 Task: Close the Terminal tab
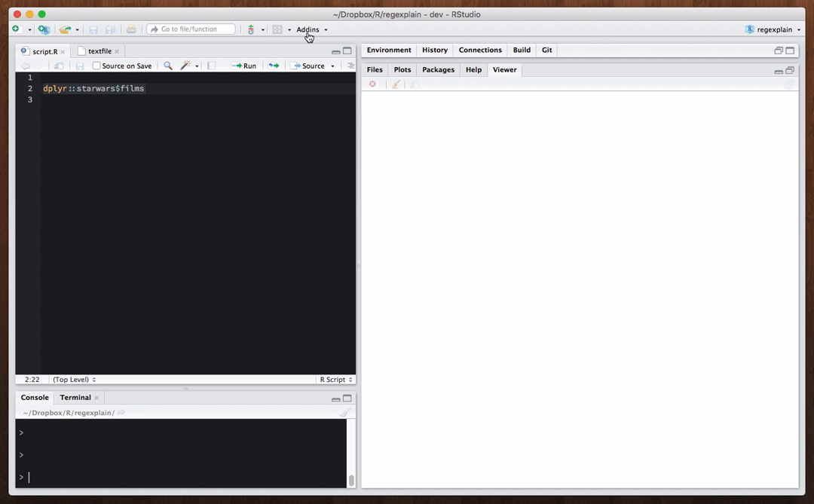(96, 398)
